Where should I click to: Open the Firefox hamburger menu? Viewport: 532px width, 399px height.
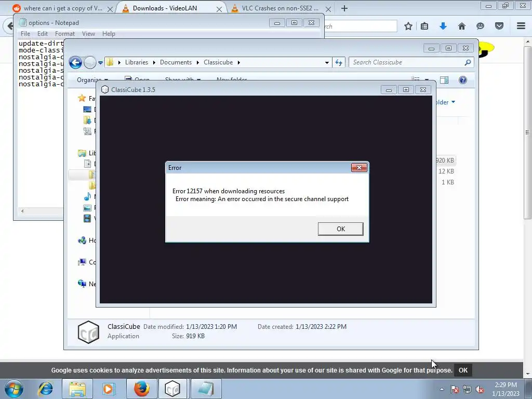521,26
